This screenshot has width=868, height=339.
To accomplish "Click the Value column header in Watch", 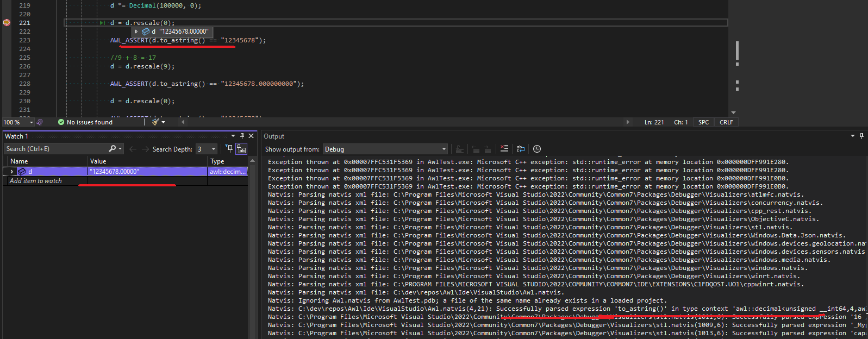I will [147, 161].
